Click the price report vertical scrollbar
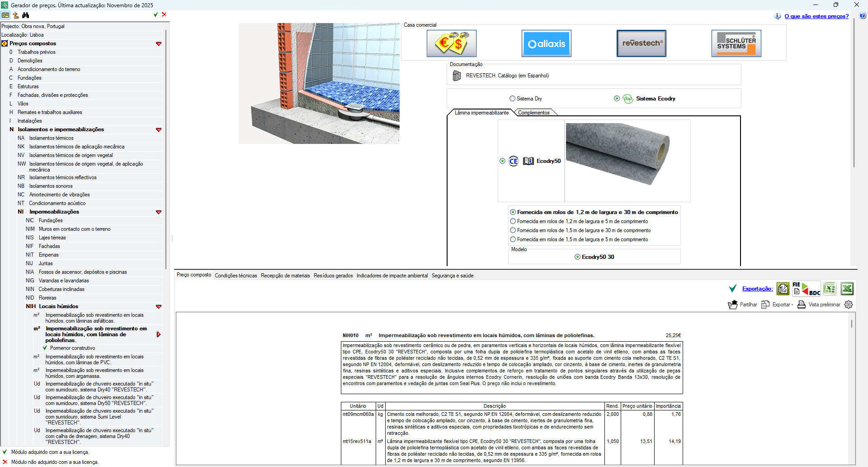The width and height of the screenshot is (868, 467). (852, 324)
